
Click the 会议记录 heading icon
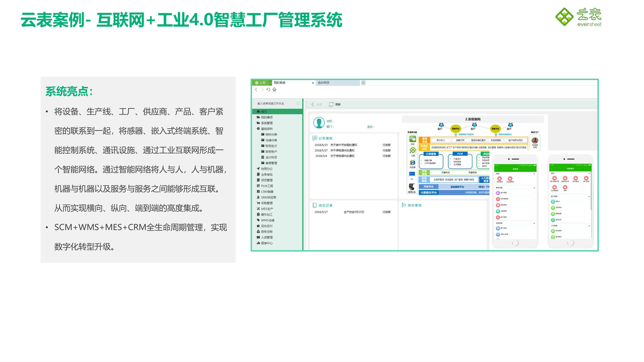pyautogui.click(x=314, y=205)
